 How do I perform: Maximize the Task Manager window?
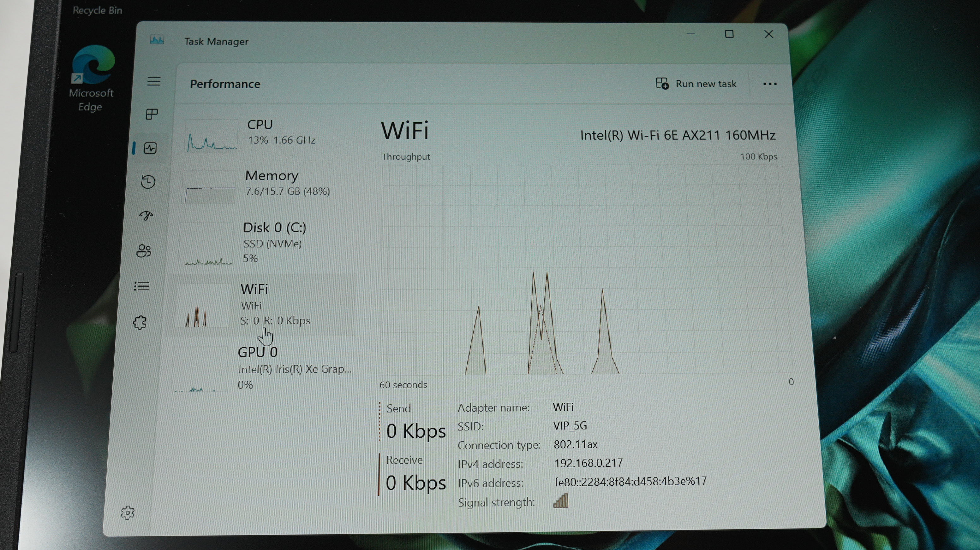point(729,34)
